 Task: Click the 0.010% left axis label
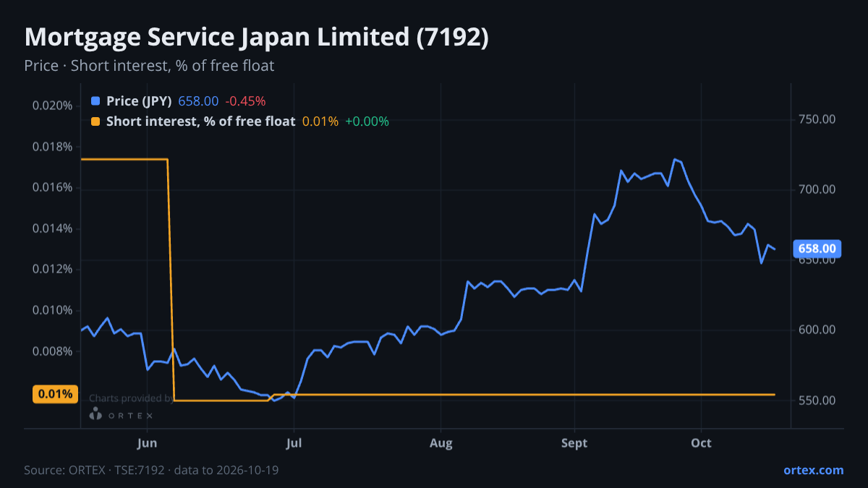52,311
